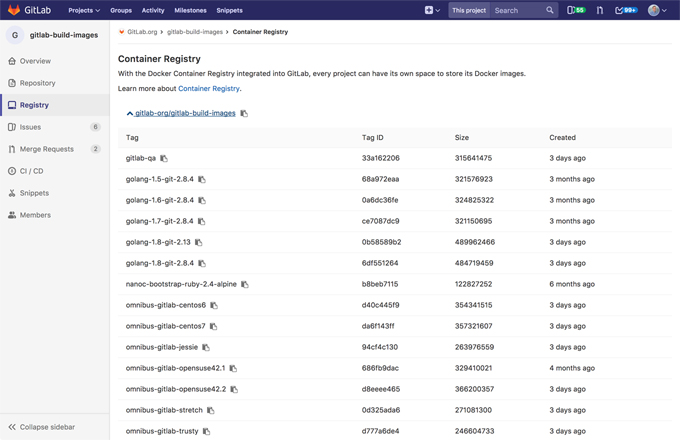The image size is (680, 440).
Task: Click the search magnifier icon
Action: pos(550,10)
